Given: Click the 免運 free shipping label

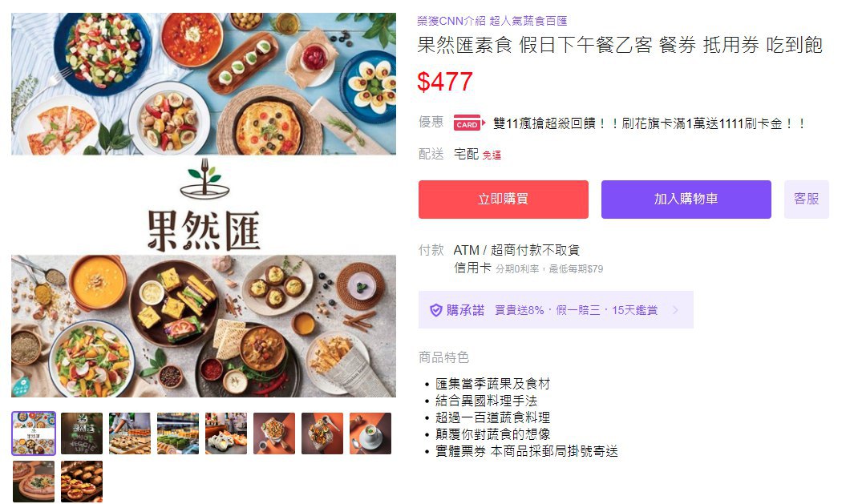Looking at the screenshot, I should pyautogui.click(x=492, y=155).
